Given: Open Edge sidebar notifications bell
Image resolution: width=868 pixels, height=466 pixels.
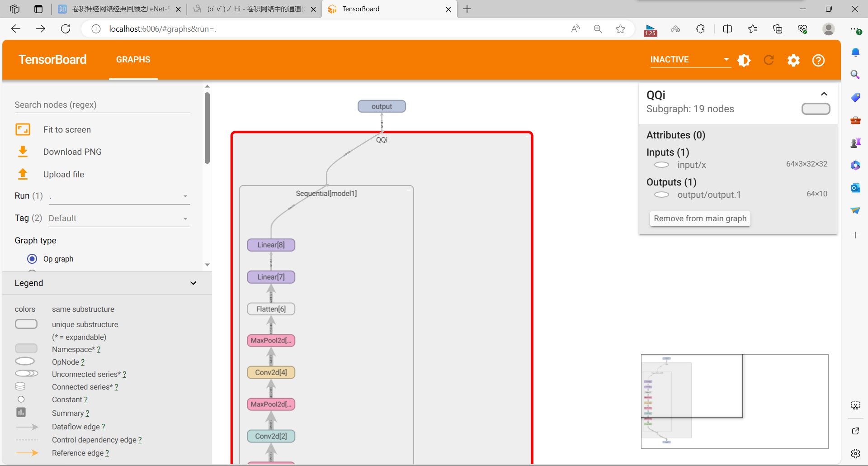Looking at the screenshot, I should click(x=855, y=52).
